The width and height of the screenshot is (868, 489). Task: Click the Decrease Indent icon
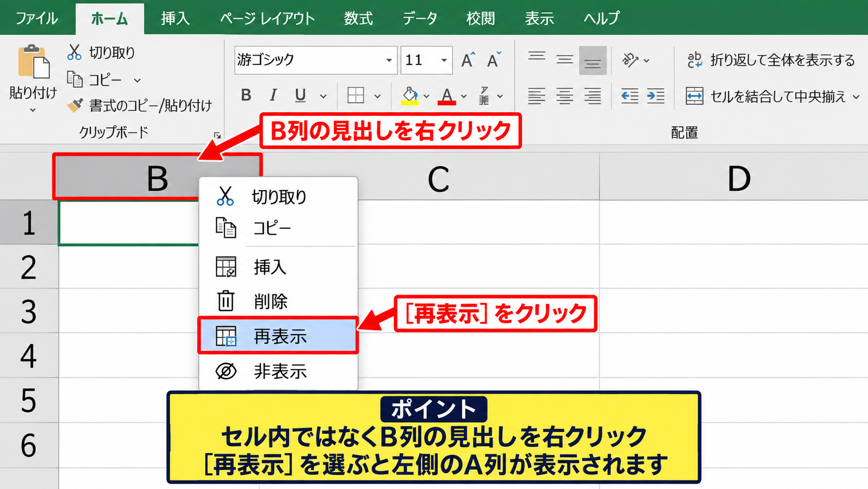point(630,96)
